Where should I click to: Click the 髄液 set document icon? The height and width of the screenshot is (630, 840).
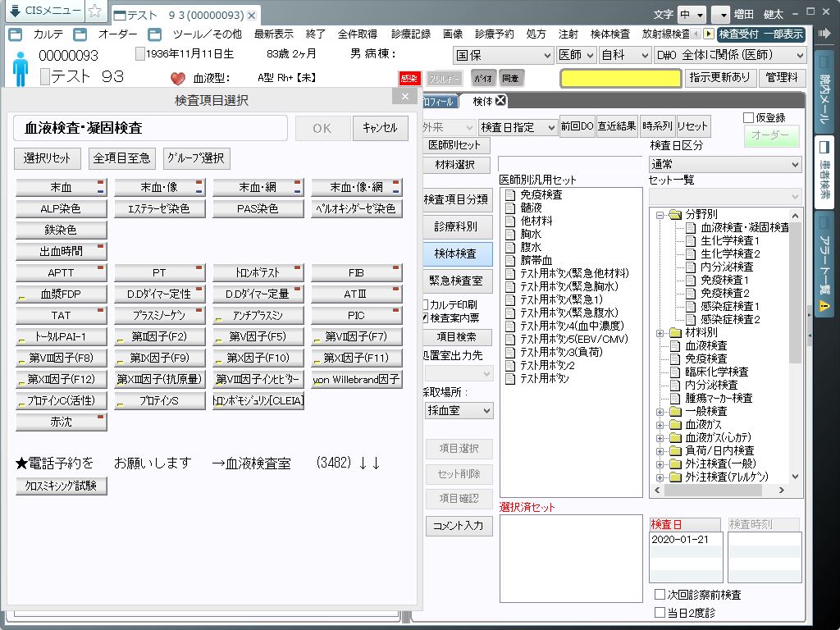point(510,208)
